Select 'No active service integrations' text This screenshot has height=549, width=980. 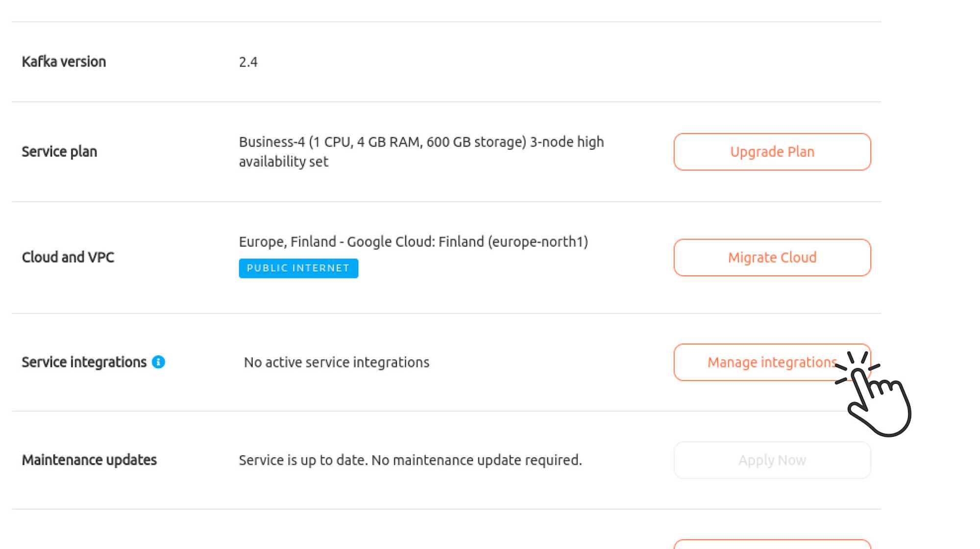coord(337,362)
